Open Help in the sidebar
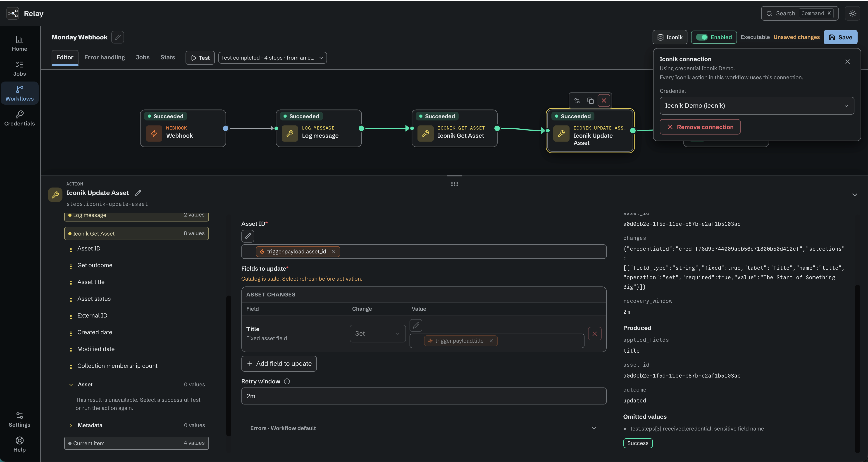 [19, 445]
